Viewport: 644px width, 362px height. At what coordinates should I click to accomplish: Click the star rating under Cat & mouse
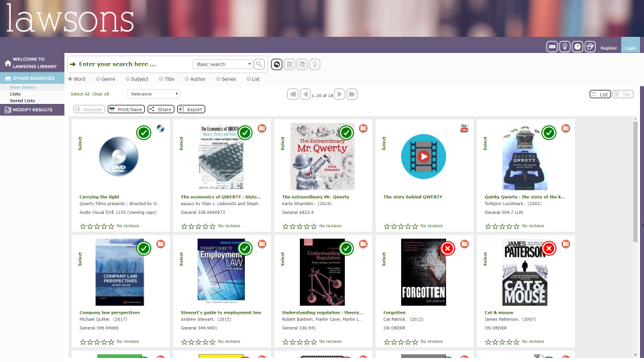(502, 342)
